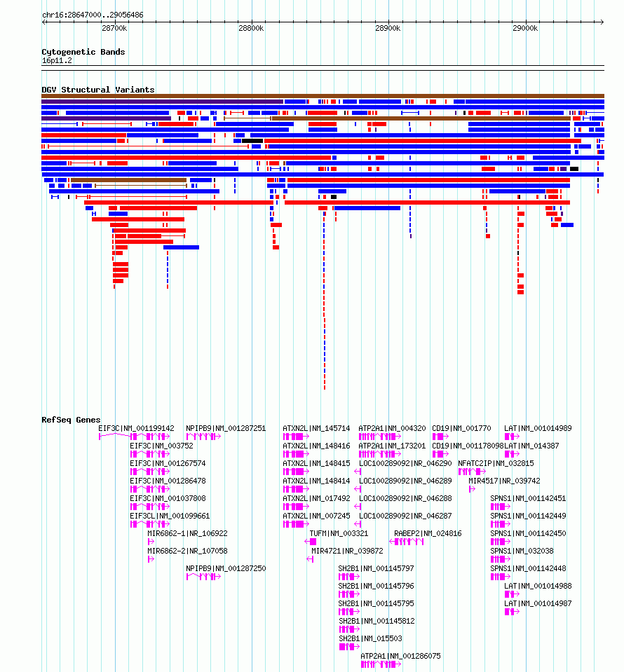
Task: Click EIF3CL|NM_001099661 transcript label
Action: tap(170, 516)
